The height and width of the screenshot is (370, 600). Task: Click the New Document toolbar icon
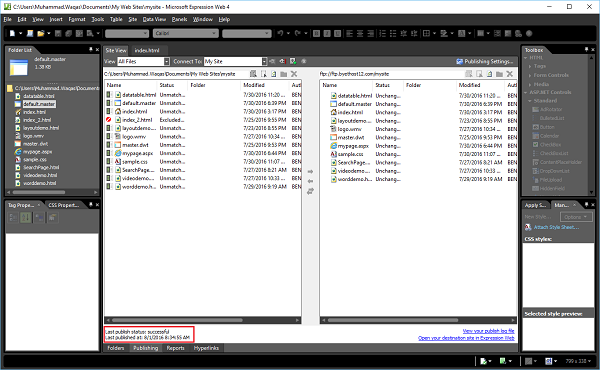point(12,34)
